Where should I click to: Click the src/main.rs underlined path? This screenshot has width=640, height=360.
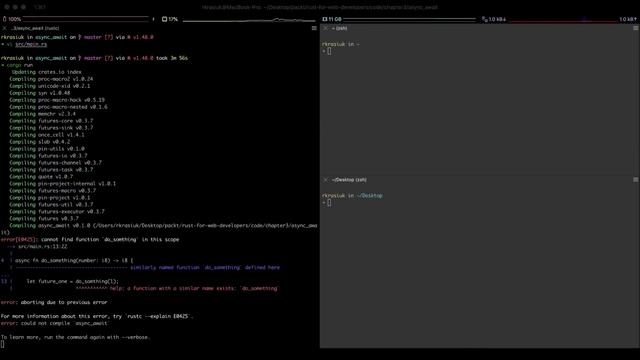(x=31, y=44)
